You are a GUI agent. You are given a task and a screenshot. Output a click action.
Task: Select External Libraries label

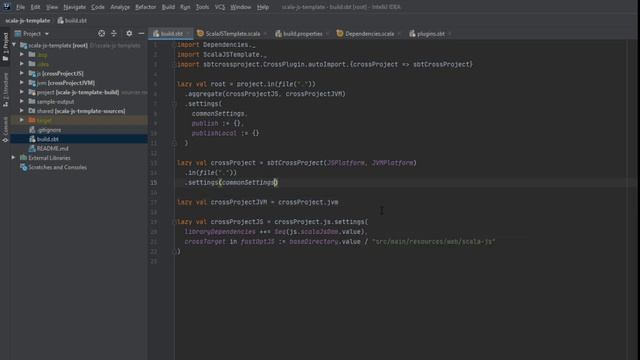pyautogui.click(x=49, y=158)
